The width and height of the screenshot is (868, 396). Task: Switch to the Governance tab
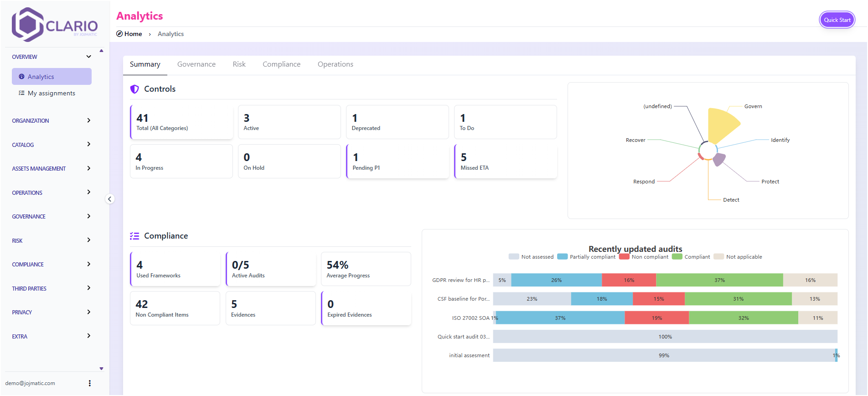(x=196, y=64)
